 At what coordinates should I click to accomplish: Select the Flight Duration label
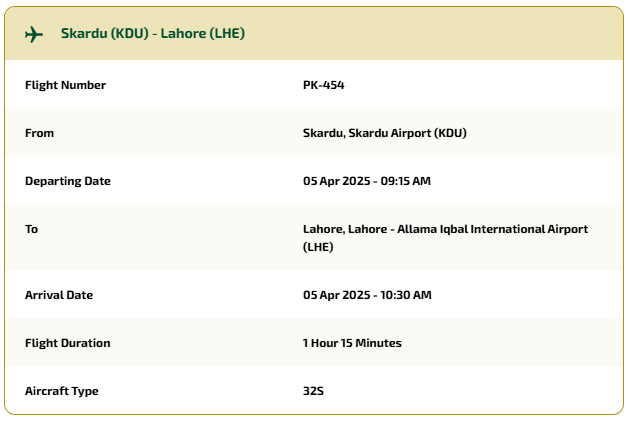(68, 343)
